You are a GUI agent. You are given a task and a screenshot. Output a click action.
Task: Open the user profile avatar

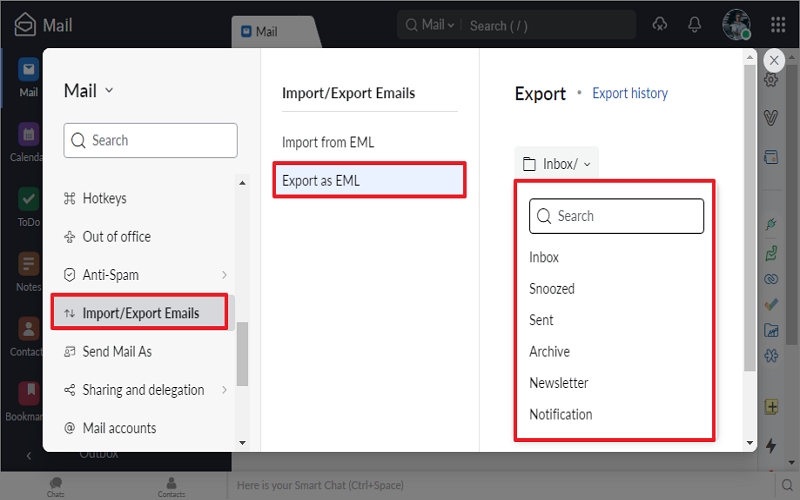(736, 24)
